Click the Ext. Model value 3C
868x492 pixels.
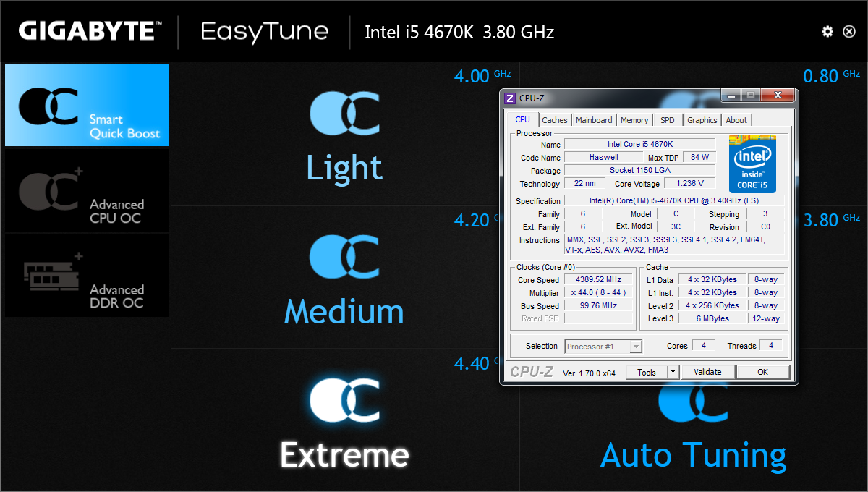(x=676, y=226)
